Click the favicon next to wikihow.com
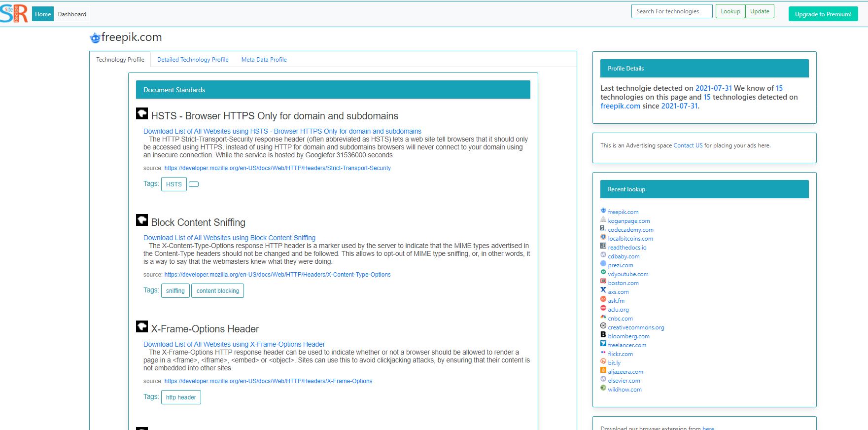Image resolution: width=868 pixels, height=430 pixels. click(603, 388)
